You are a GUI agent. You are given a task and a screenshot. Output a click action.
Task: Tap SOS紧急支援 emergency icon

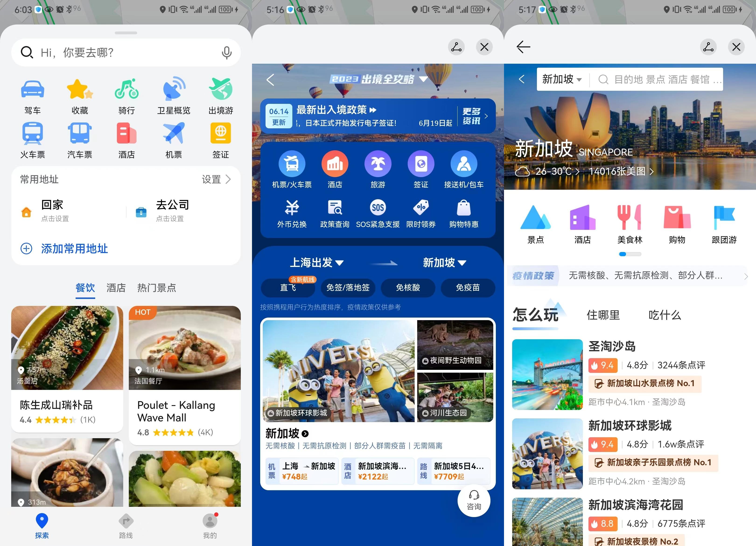(x=378, y=208)
